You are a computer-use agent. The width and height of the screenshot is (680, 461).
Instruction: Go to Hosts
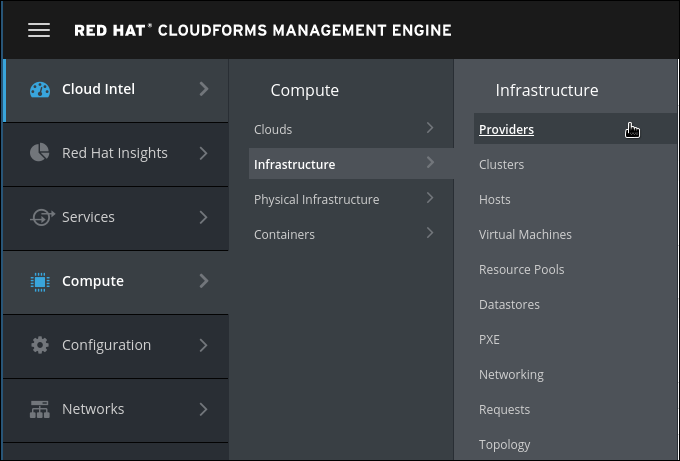pos(494,199)
